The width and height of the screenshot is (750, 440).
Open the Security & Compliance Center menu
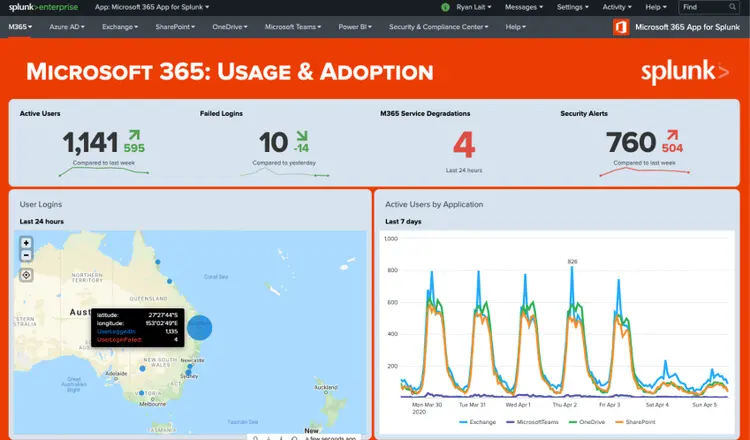439,27
